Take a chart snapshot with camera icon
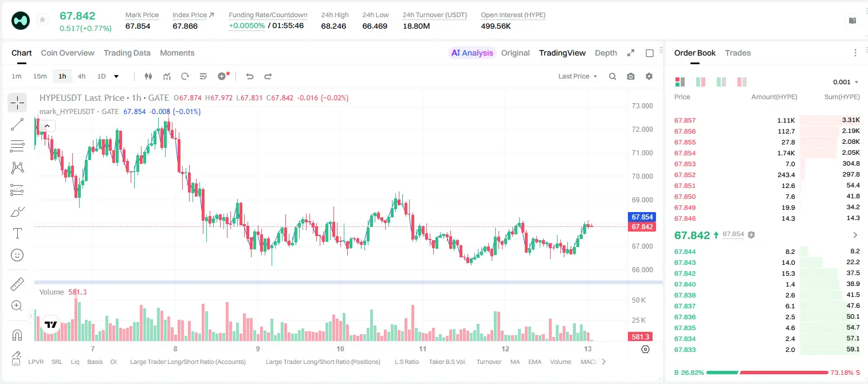The image size is (868, 384). (x=631, y=76)
